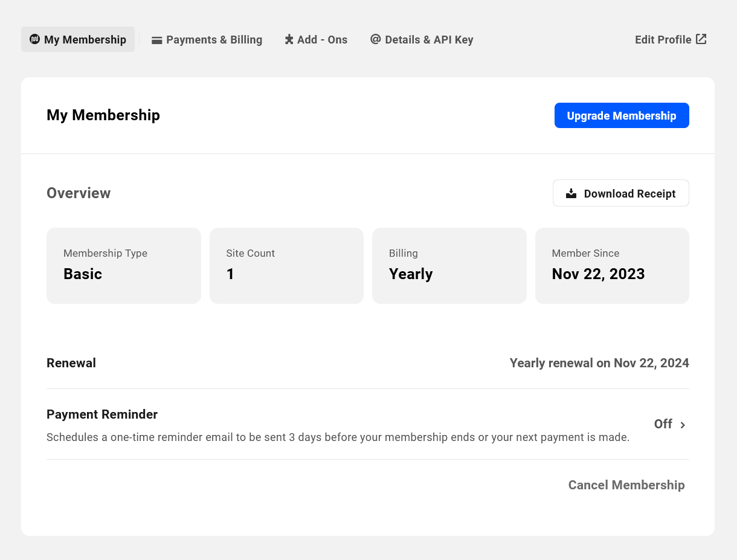This screenshot has width=737, height=560.
Task: Open the Edit Profile link
Action: pyautogui.click(x=671, y=39)
